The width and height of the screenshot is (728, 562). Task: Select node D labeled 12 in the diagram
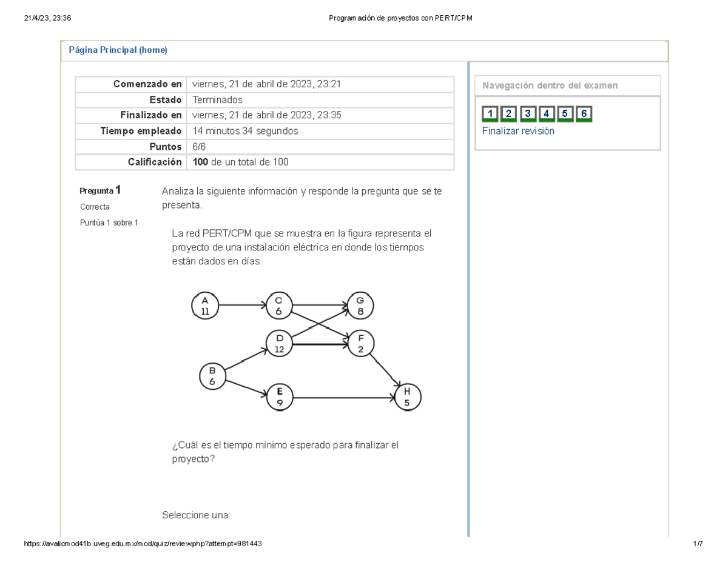click(x=278, y=343)
